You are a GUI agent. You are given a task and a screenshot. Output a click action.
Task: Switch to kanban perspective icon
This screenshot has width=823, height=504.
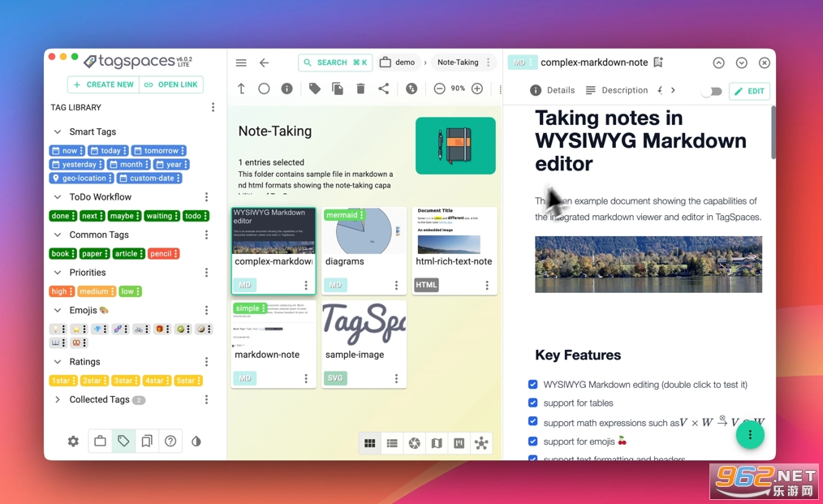459,444
